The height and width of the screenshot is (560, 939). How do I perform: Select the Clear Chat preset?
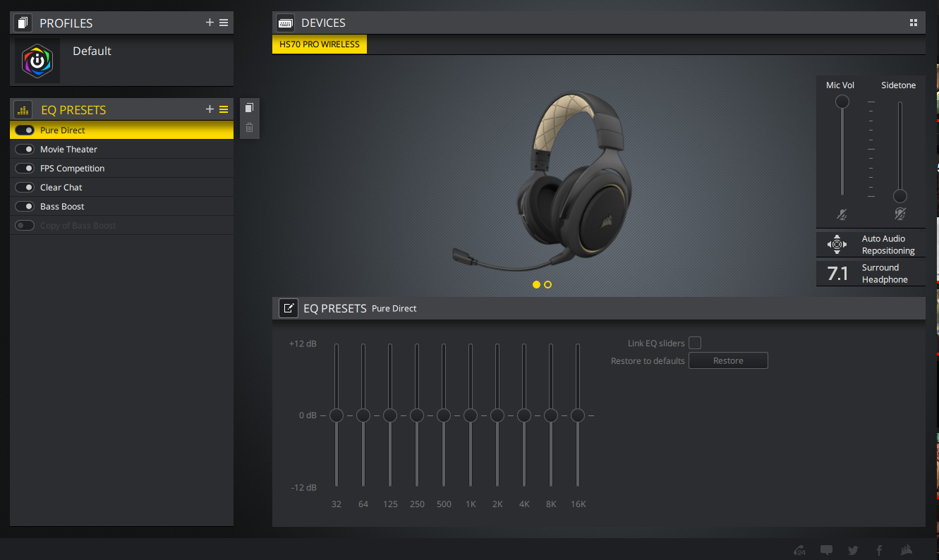tap(121, 187)
